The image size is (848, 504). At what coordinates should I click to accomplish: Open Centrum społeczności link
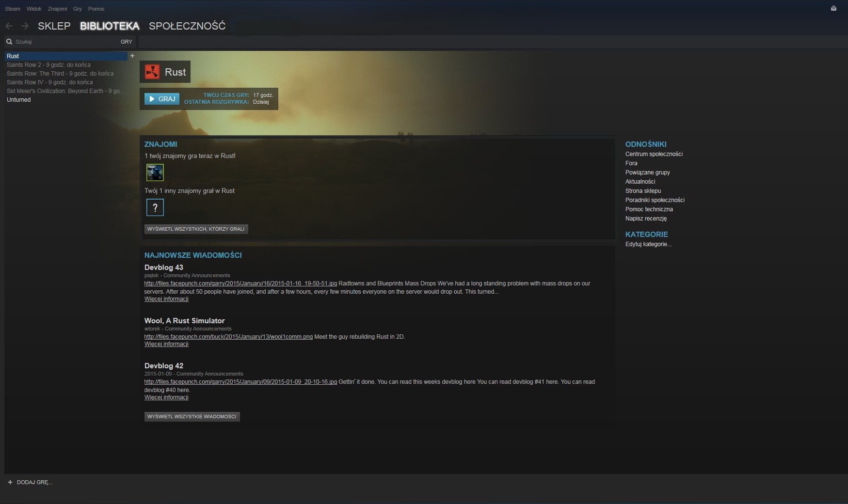(x=654, y=154)
